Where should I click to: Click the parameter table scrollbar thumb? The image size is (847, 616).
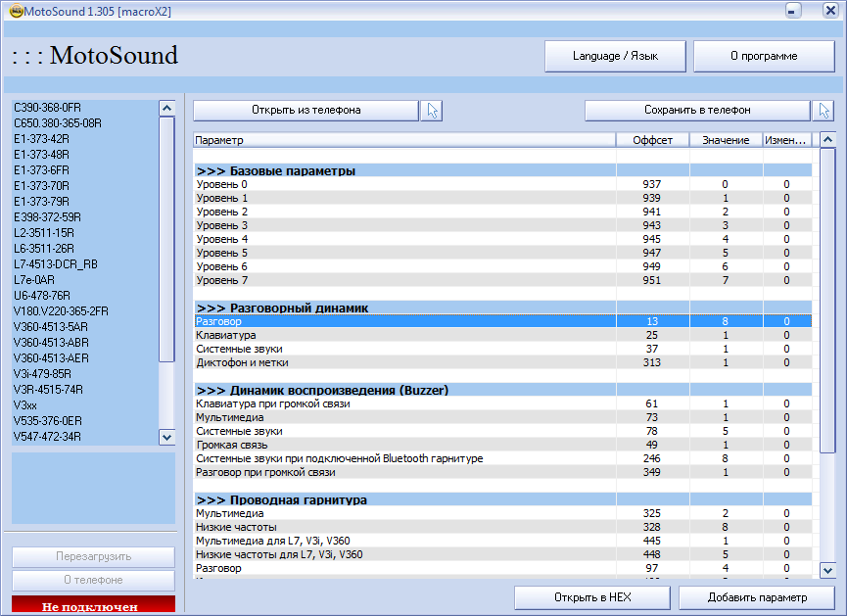[827, 301]
